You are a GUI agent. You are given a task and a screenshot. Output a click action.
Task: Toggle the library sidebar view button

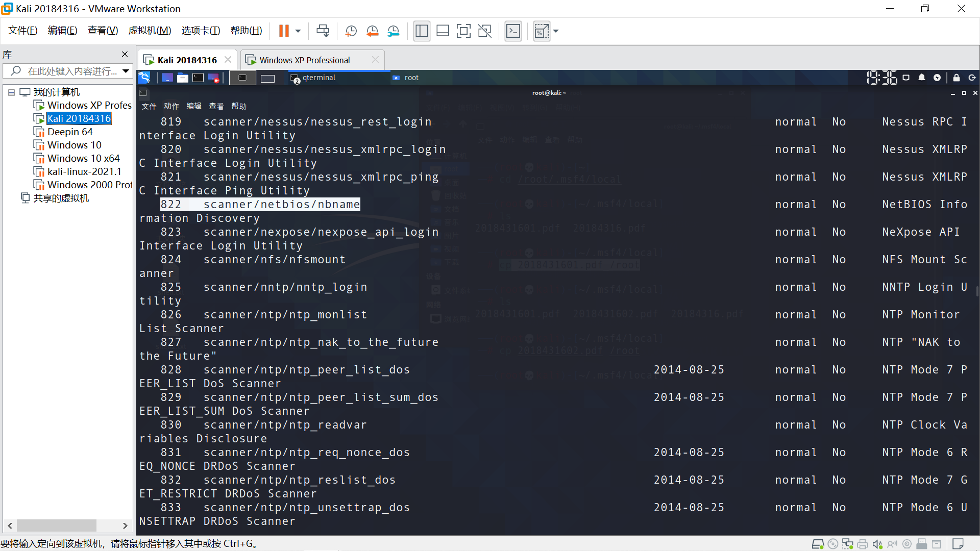422,31
